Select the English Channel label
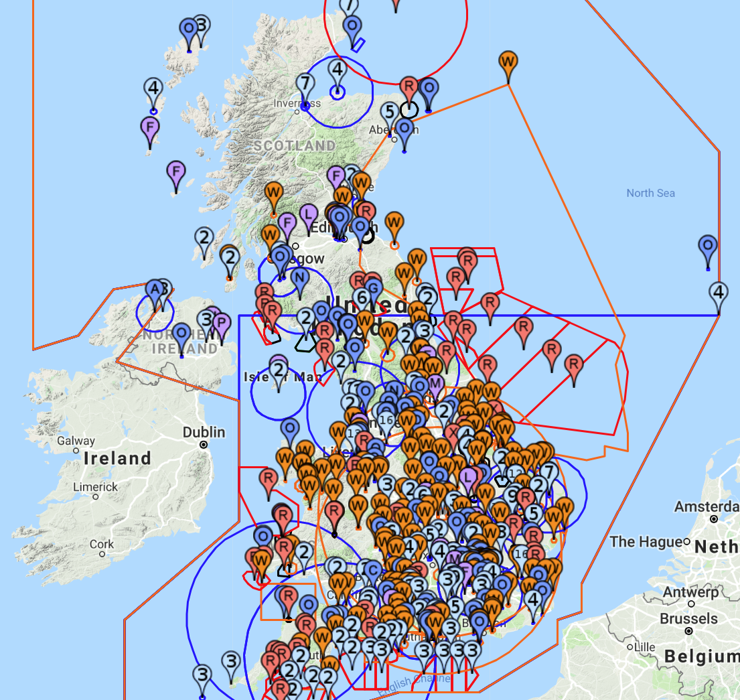This screenshot has height=700, width=740. (414, 683)
